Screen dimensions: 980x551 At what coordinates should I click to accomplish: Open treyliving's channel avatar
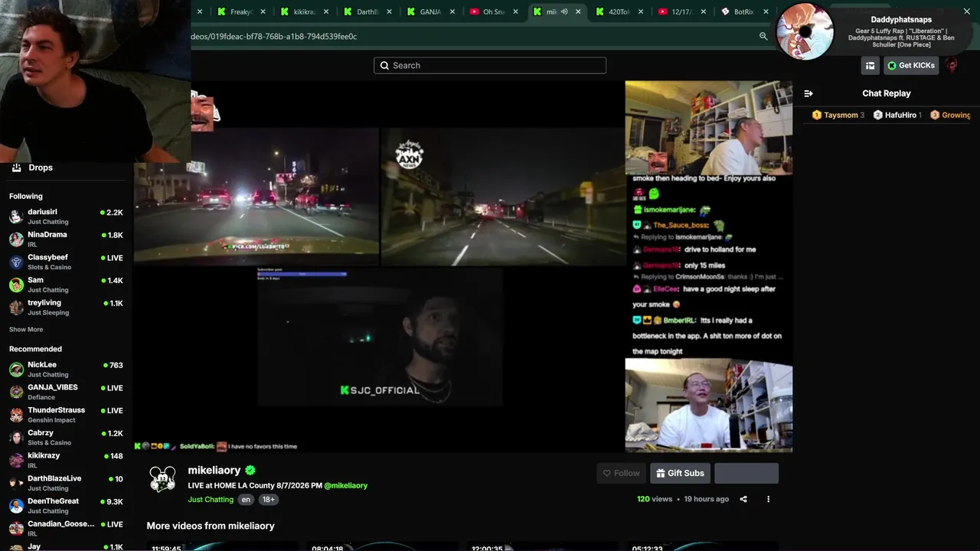click(16, 308)
